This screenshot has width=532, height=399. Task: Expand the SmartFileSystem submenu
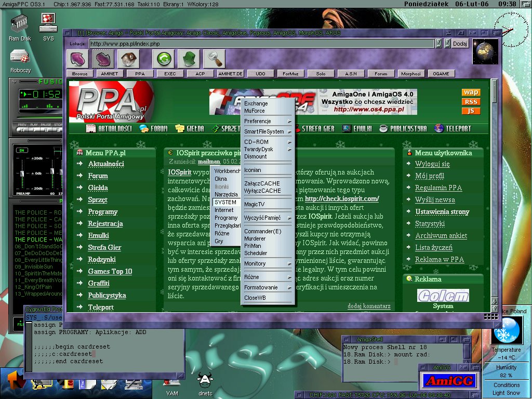[268, 131]
